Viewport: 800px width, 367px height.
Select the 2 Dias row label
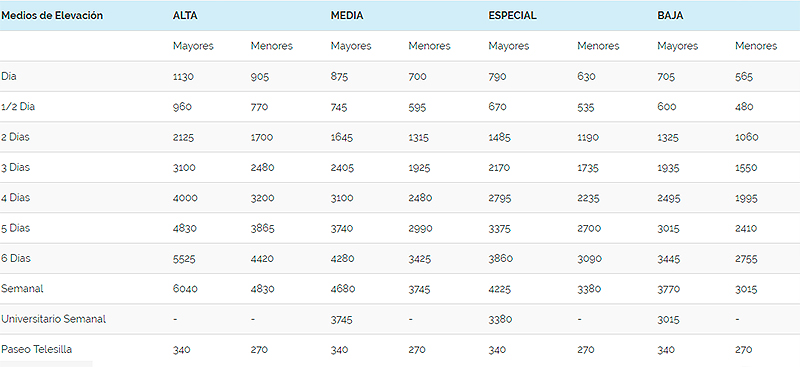tap(15, 137)
